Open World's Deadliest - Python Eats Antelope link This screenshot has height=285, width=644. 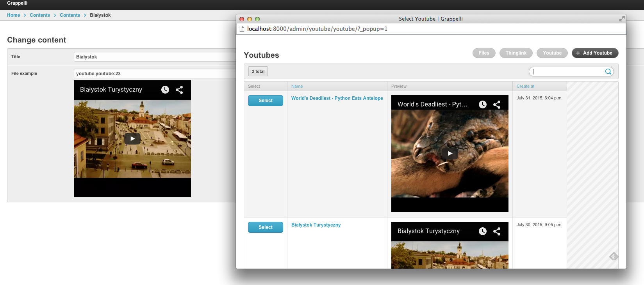pyautogui.click(x=337, y=98)
